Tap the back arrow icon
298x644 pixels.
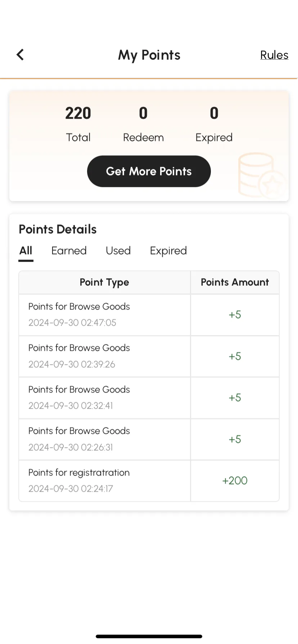(20, 55)
